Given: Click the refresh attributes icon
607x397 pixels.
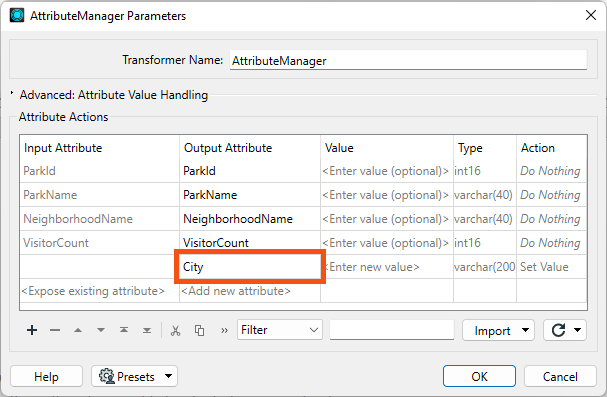Looking at the screenshot, I should coord(558,330).
